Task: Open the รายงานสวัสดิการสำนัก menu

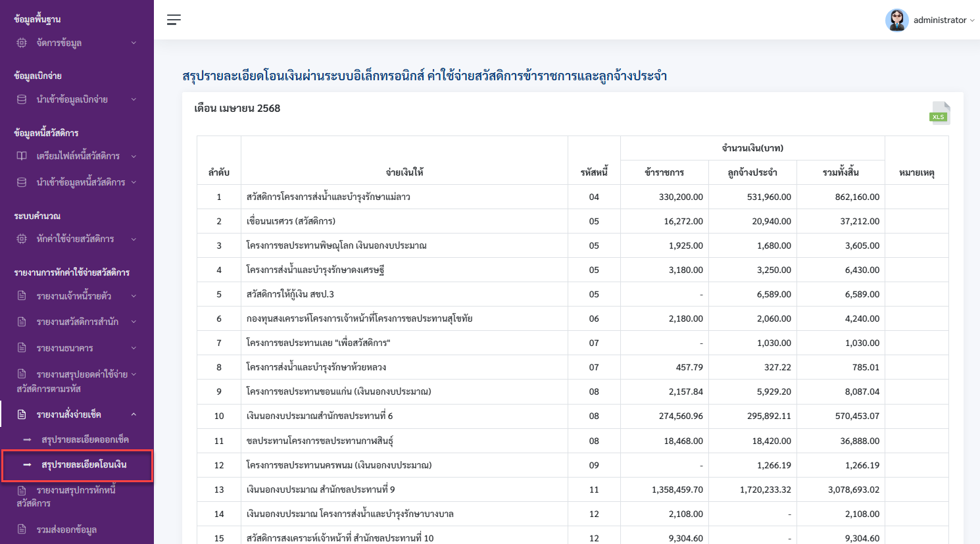Action: click(77, 322)
